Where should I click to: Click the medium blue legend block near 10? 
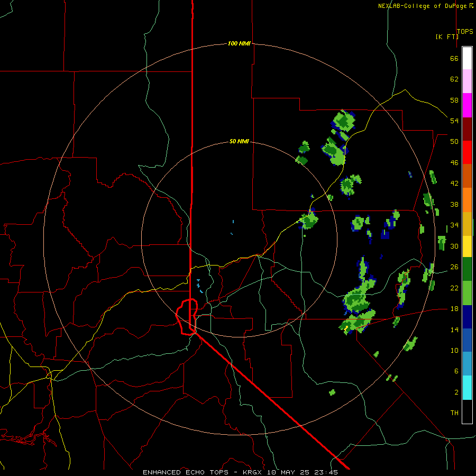point(467,340)
